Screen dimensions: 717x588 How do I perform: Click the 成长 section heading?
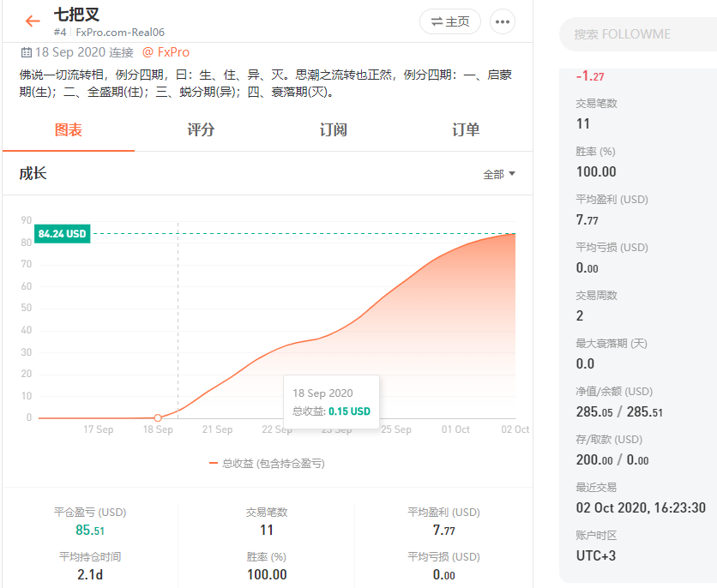coord(33,174)
